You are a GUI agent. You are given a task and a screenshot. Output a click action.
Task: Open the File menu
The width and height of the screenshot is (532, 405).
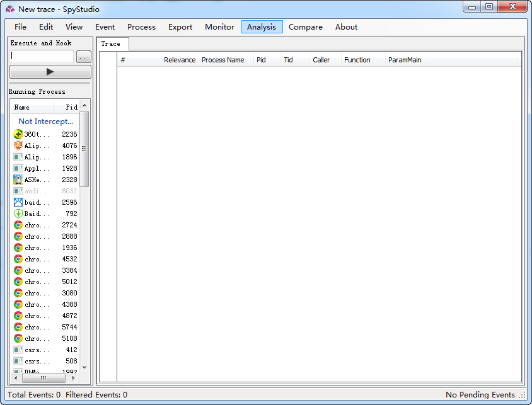(20, 27)
